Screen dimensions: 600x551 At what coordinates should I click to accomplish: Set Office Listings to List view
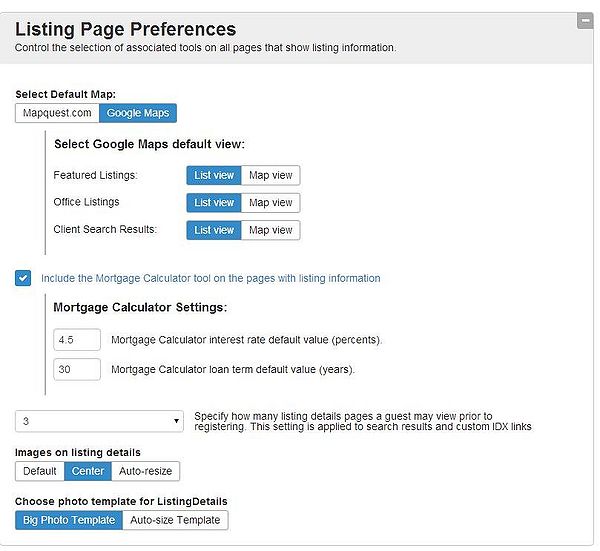click(x=214, y=202)
